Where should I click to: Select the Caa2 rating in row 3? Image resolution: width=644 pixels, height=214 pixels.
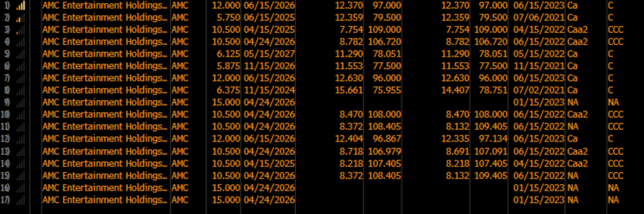577,30
